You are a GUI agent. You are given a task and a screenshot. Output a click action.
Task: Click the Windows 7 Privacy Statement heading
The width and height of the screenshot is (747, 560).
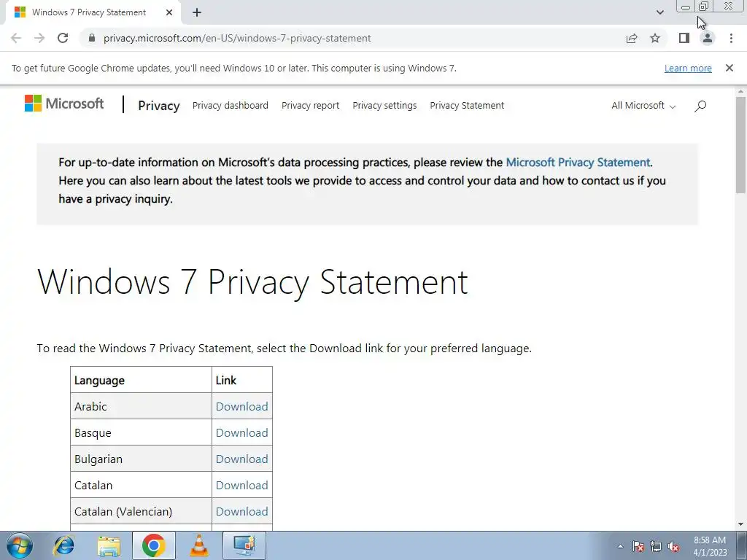click(252, 282)
